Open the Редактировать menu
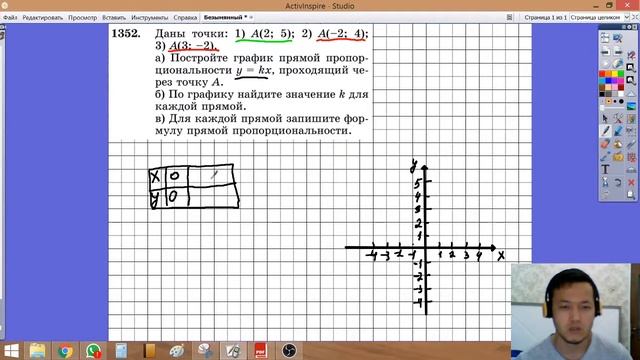The height and width of the screenshot is (360, 640). (x=42, y=18)
